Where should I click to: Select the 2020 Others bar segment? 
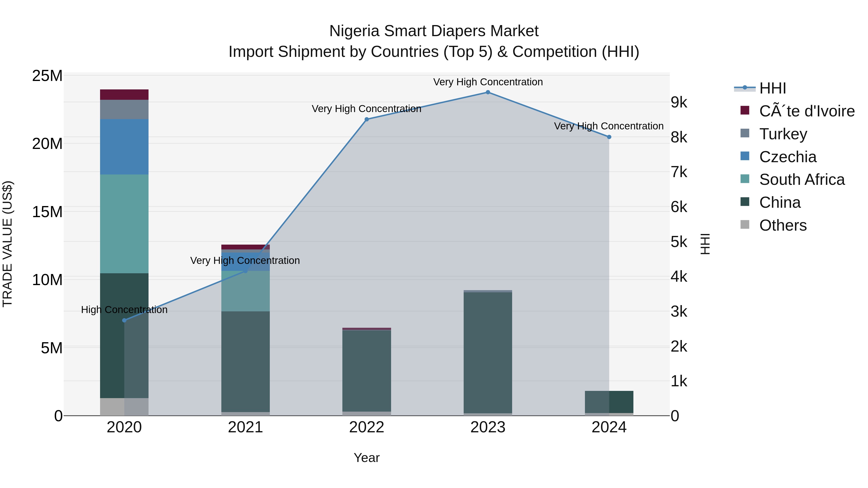tap(124, 407)
